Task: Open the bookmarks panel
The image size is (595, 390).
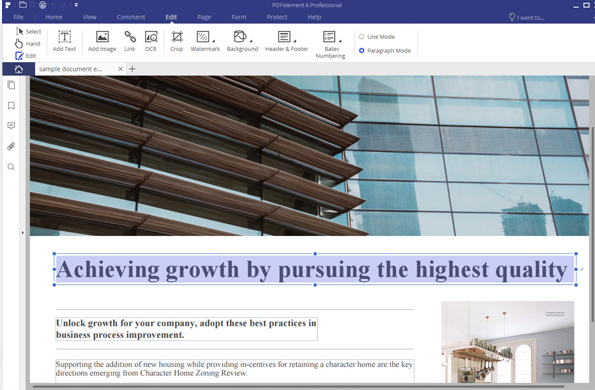Action: (11, 105)
